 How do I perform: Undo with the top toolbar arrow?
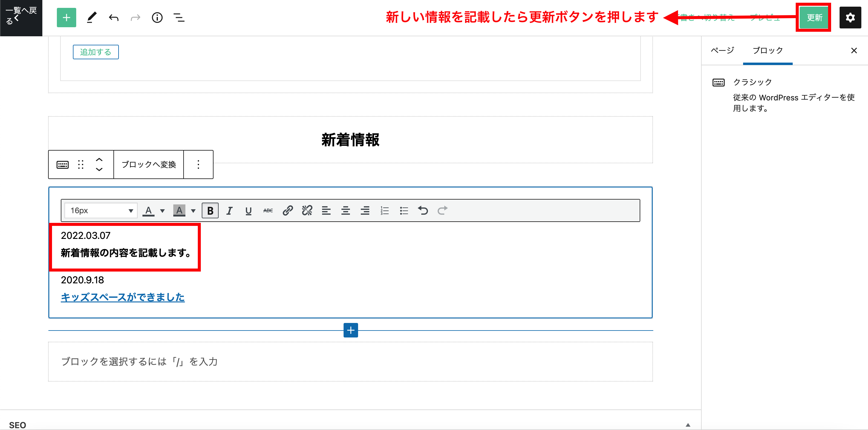[x=113, y=18]
